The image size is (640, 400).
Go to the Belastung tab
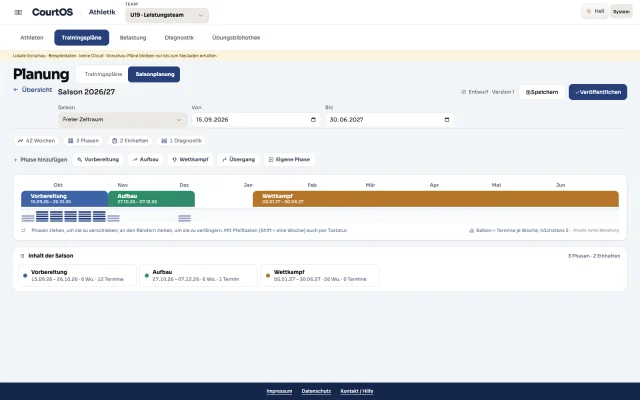coord(133,38)
